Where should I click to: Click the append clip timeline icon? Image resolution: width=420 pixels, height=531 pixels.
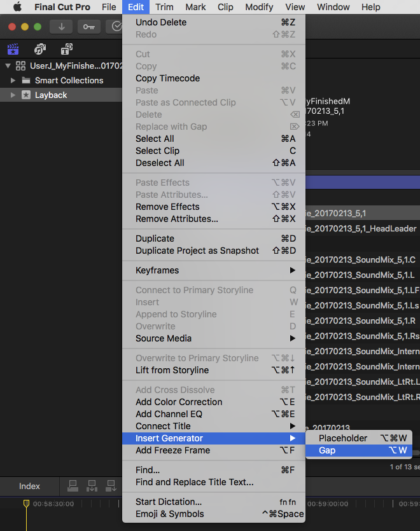pyautogui.click(x=111, y=486)
